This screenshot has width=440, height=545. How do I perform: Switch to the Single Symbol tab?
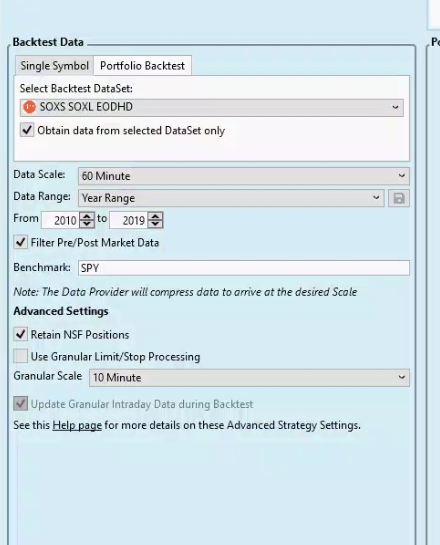55,66
